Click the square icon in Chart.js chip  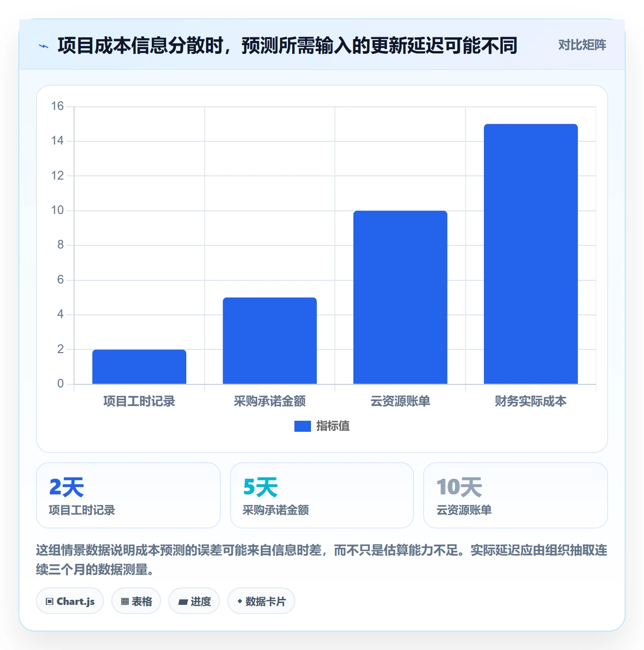point(50,602)
